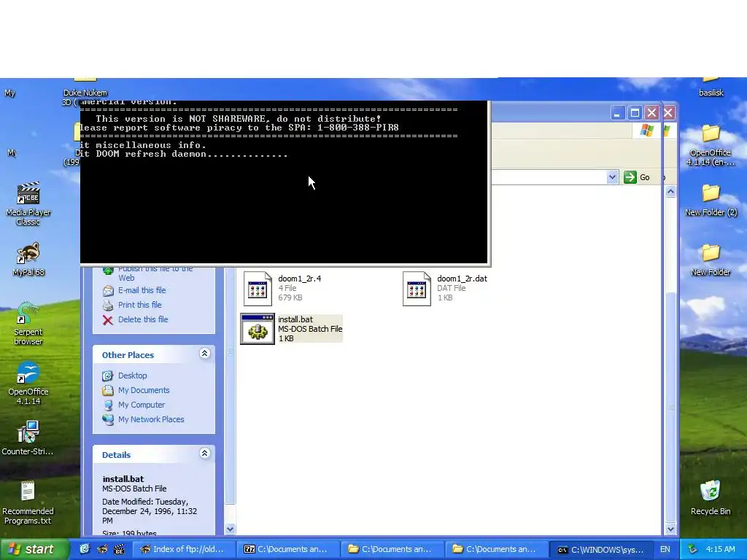Click the E-mail this file envelope icon

[108, 290]
